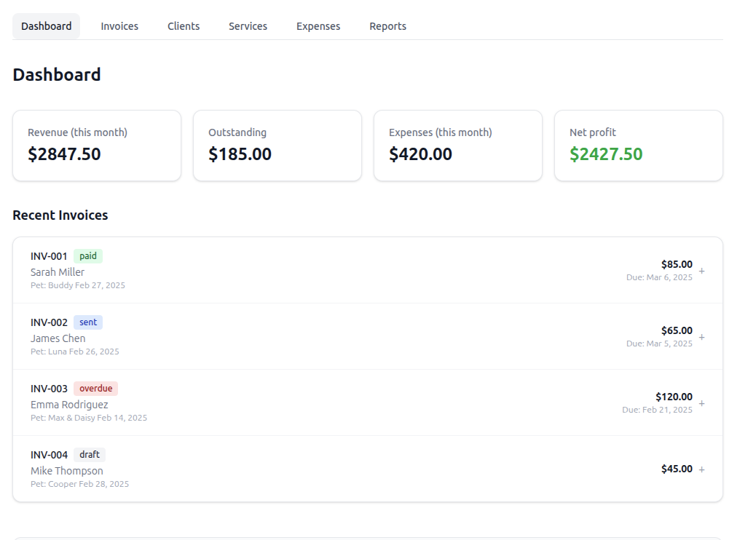The width and height of the screenshot is (756, 540).
Task: Select the INV-003 invoice number
Action: pyautogui.click(x=49, y=389)
